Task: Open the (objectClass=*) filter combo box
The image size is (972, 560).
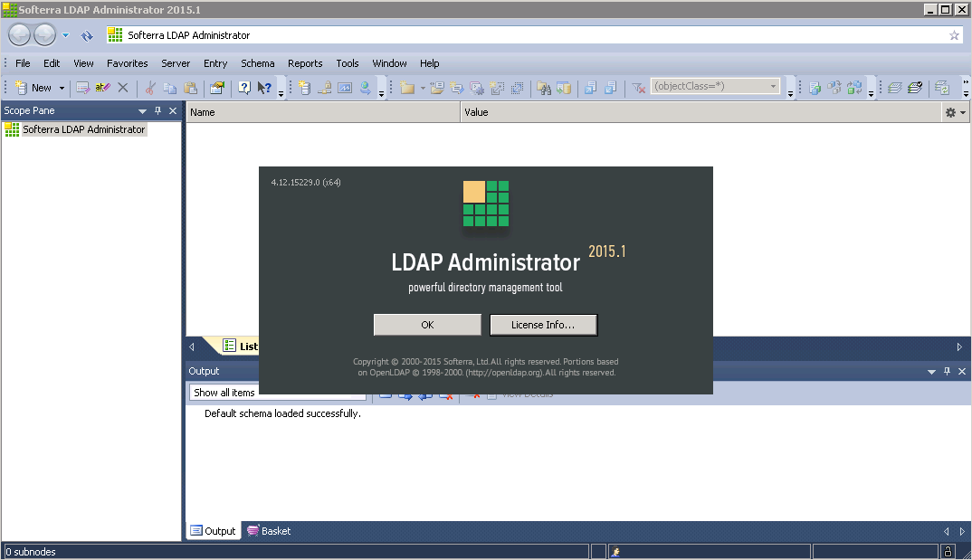Action: (715, 86)
